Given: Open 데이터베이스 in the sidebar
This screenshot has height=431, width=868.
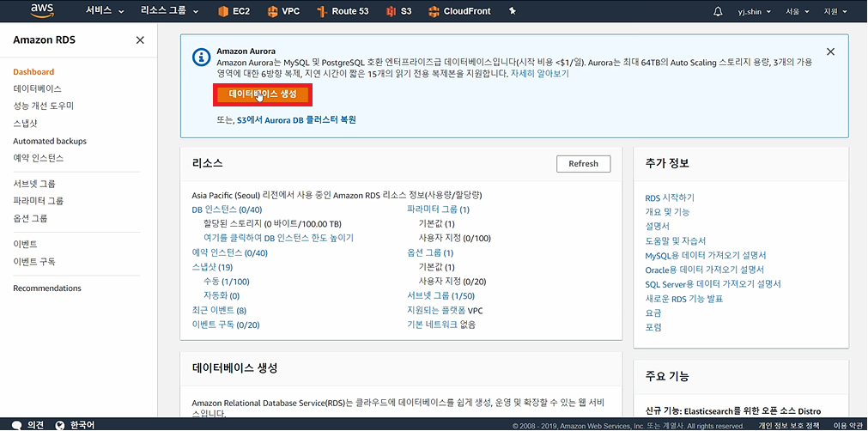Looking at the screenshot, I should coord(37,88).
